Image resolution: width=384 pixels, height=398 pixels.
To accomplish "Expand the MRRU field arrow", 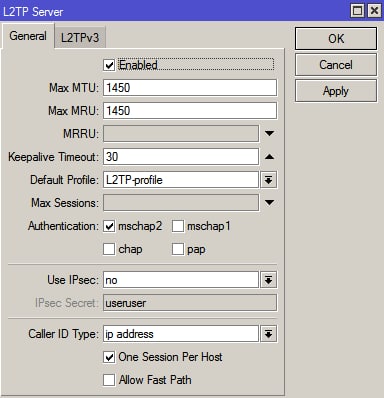I will (x=269, y=134).
